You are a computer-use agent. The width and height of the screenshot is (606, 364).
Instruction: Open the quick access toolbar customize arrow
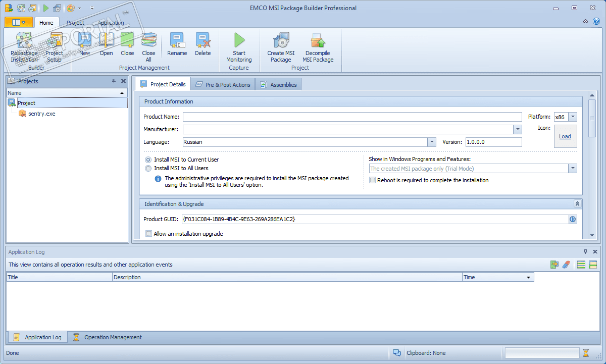click(92, 8)
